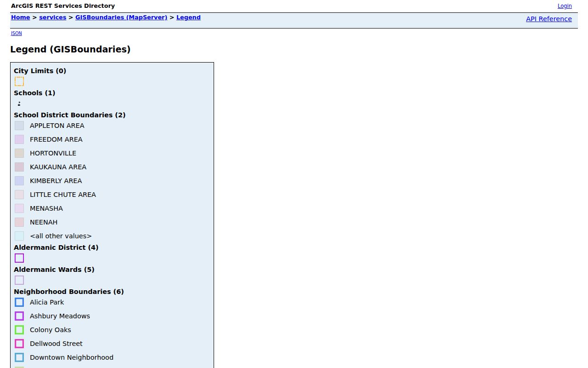588x368 pixels.
Task: Click the KIMBERLY AREA legend swatch
Action: pos(19,181)
